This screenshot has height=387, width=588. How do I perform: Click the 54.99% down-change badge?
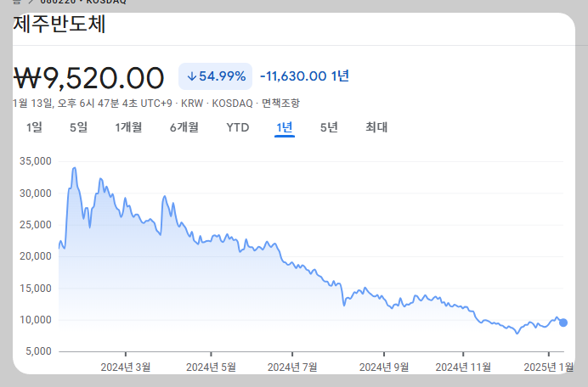coord(215,76)
